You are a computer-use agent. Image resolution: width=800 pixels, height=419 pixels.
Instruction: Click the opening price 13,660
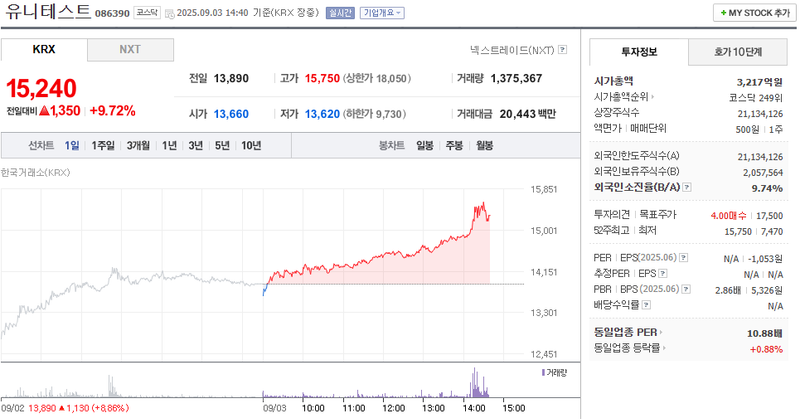(231, 114)
